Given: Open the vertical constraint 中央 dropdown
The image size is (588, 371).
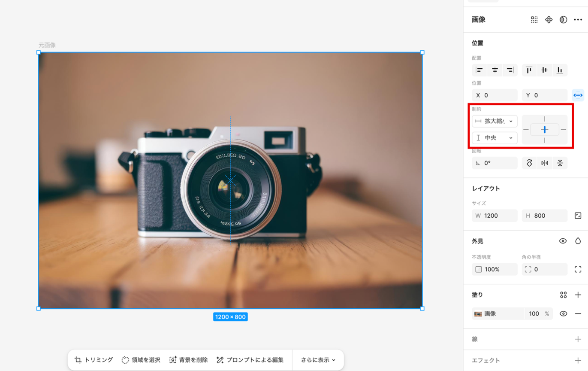Looking at the screenshot, I should [x=495, y=138].
